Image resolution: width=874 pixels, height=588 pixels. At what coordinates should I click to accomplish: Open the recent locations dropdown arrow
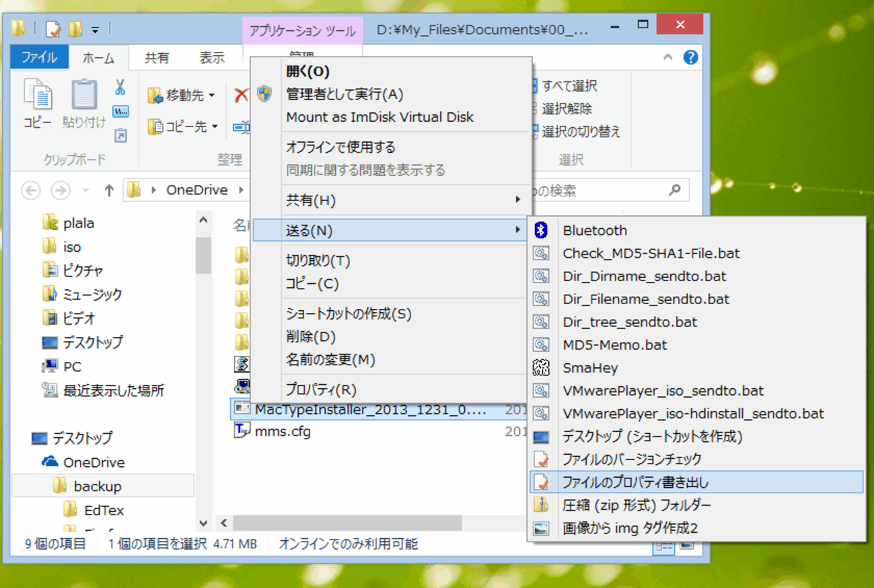85,191
